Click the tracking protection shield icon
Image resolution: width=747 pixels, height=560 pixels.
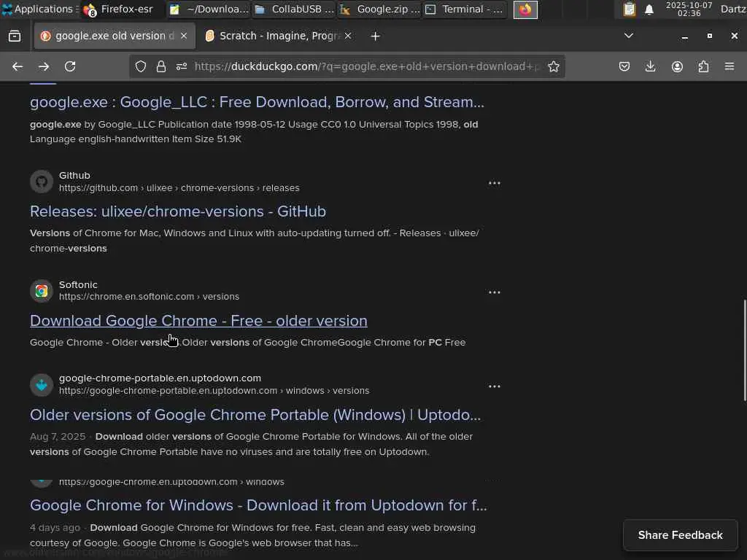click(x=141, y=66)
